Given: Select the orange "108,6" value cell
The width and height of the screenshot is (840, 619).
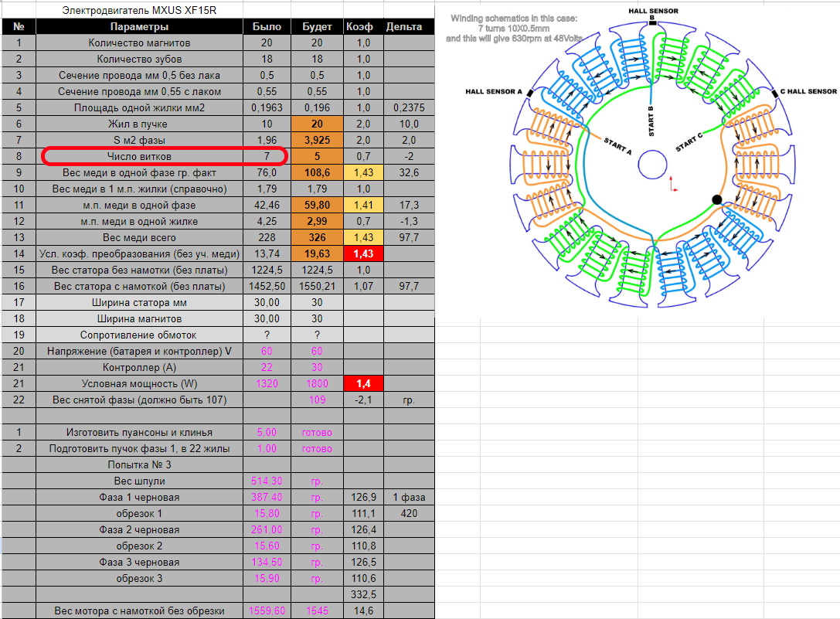Looking at the screenshot, I should pyautogui.click(x=317, y=172).
